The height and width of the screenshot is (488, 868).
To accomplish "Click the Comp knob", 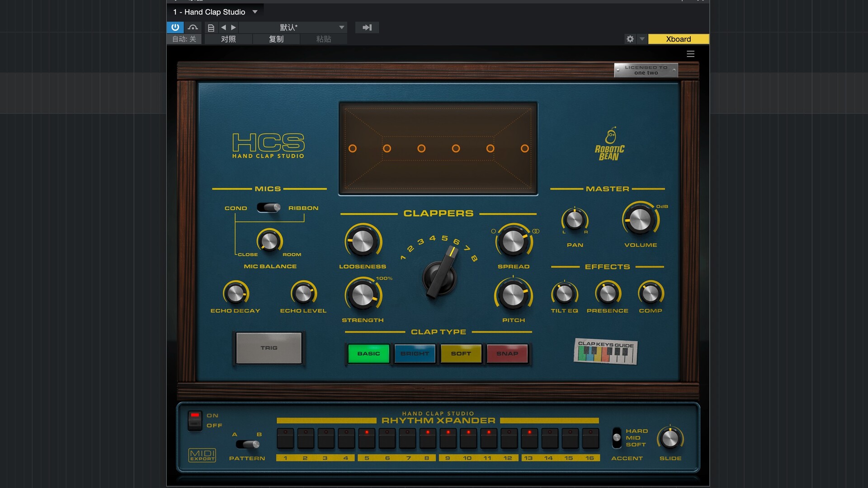I will click(651, 294).
